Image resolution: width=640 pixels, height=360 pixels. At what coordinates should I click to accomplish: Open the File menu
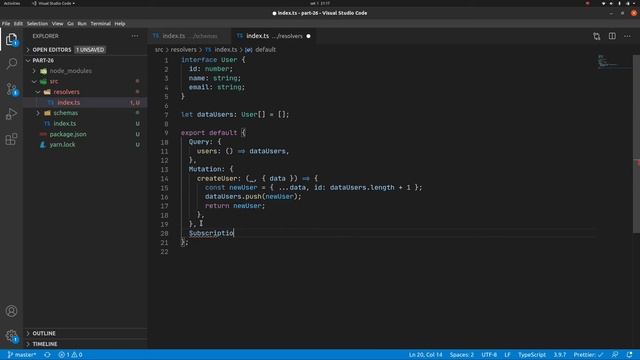pyautogui.click(x=6, y=24)
